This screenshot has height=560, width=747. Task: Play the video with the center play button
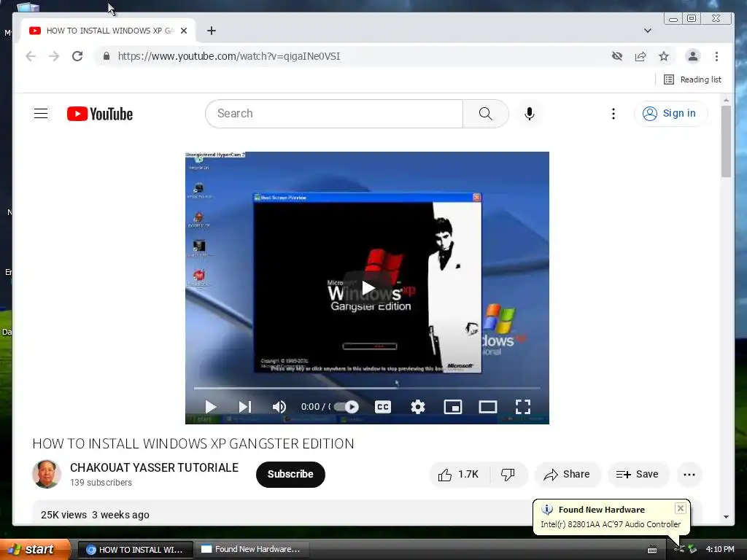368,288
